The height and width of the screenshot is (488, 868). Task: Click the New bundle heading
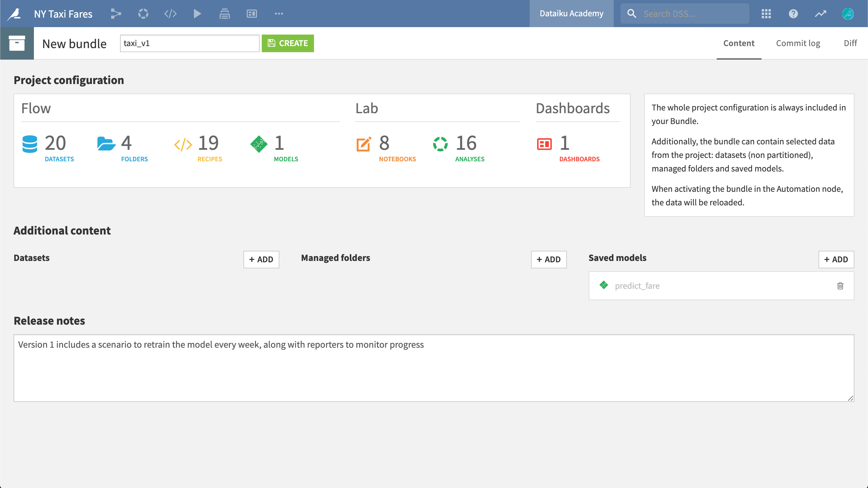[x=74, y=44]
